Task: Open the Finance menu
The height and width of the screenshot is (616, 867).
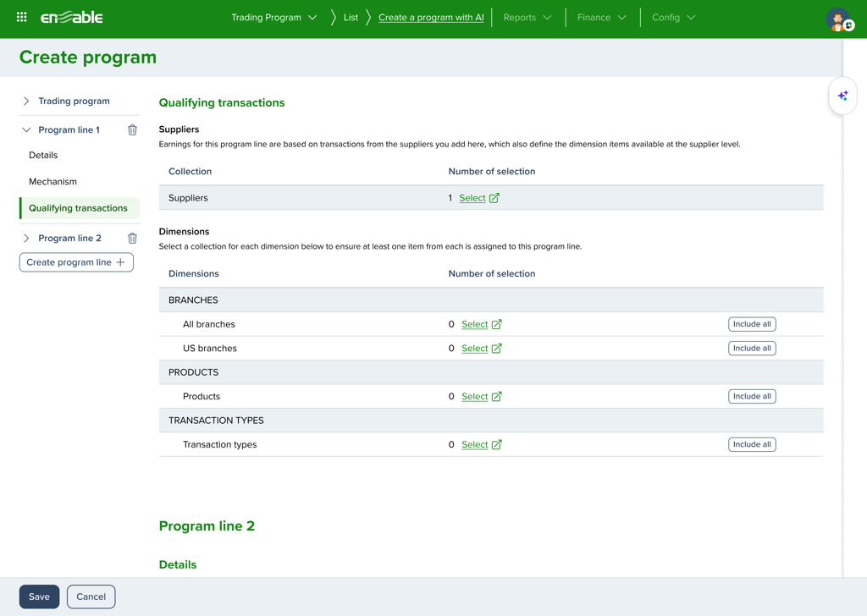Action: point(601,18)
